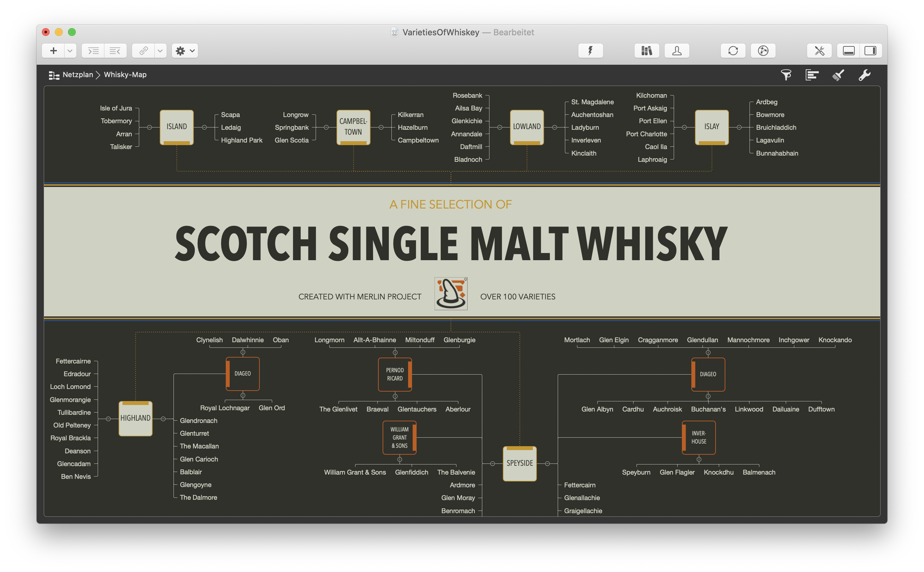Select Netzplan in the breadcrumb
Image resolution: width=924 pixels, height=572 pixels.
click(x=77, y=75)
